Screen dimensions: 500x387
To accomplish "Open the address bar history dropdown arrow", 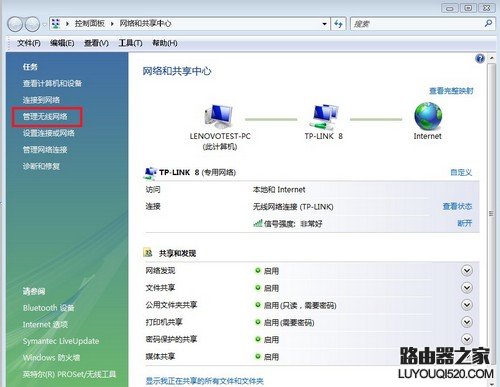I will pos(324,24).
